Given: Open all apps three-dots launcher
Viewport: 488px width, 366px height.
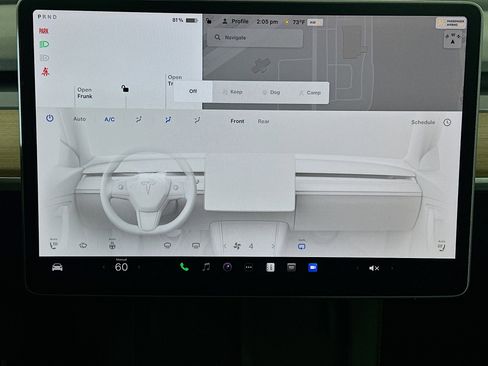Looking at the screenshot, I should [249, 268].
